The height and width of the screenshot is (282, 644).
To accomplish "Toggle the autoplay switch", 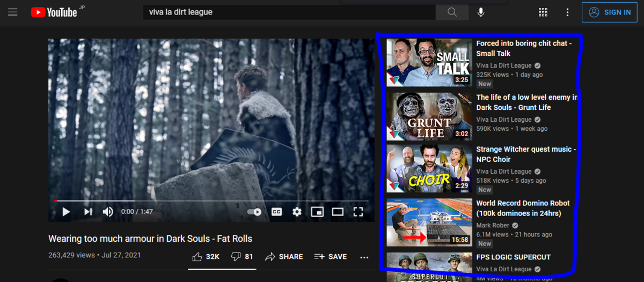I will pyautogui.click(x=254, y=212).
